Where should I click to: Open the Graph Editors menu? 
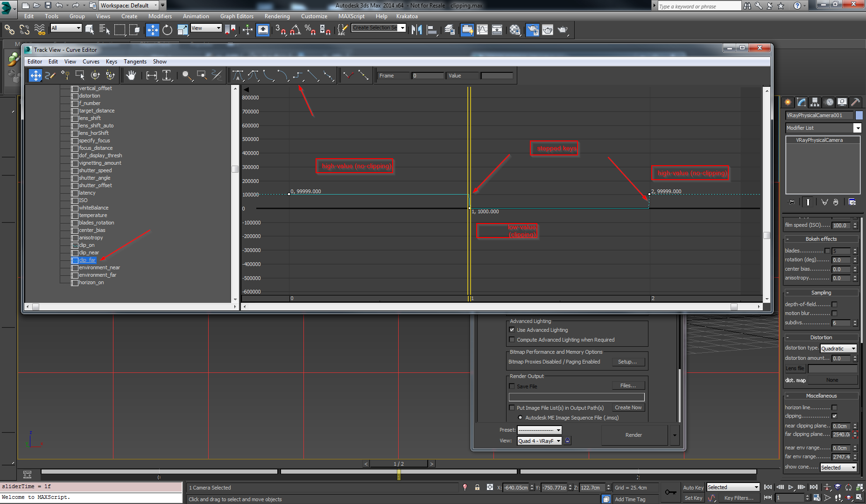237,16
